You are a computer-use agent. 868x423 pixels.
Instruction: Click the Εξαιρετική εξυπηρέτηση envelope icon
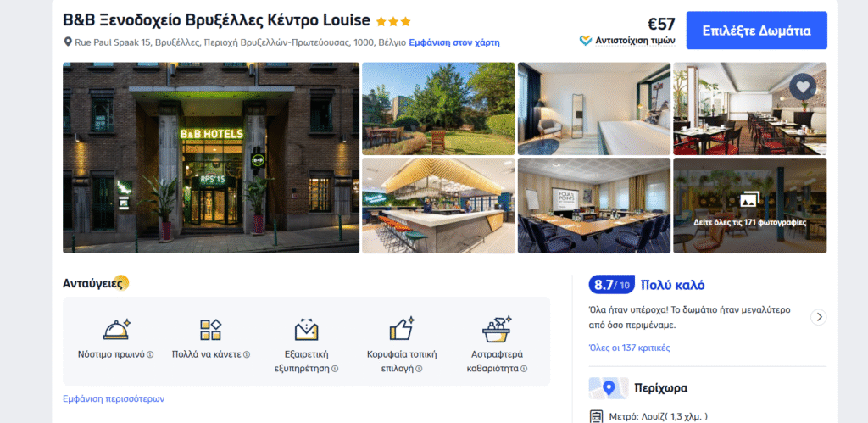coord(306,330)
